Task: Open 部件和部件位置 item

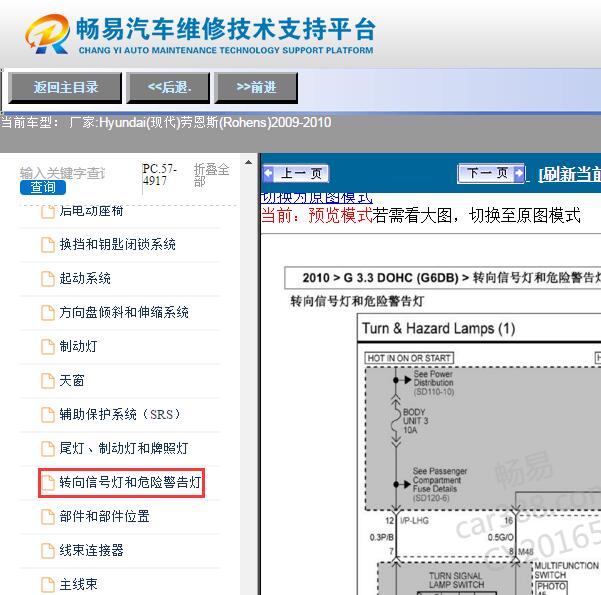Action: coord(104,516)
